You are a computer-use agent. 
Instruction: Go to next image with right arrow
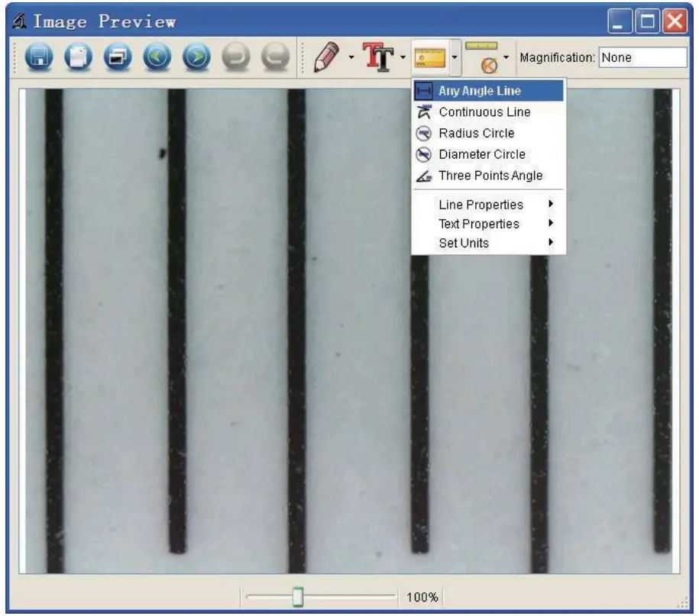click(x=196, y=58)
